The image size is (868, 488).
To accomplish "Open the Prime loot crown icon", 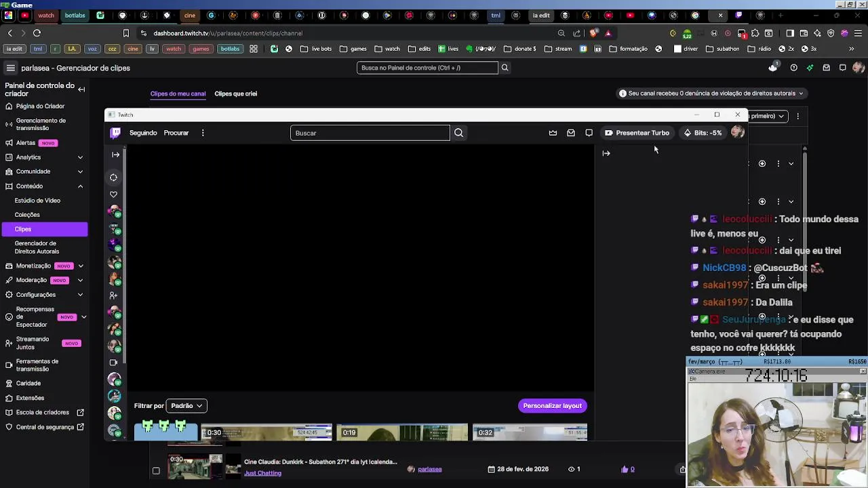I will pos(553,133).
